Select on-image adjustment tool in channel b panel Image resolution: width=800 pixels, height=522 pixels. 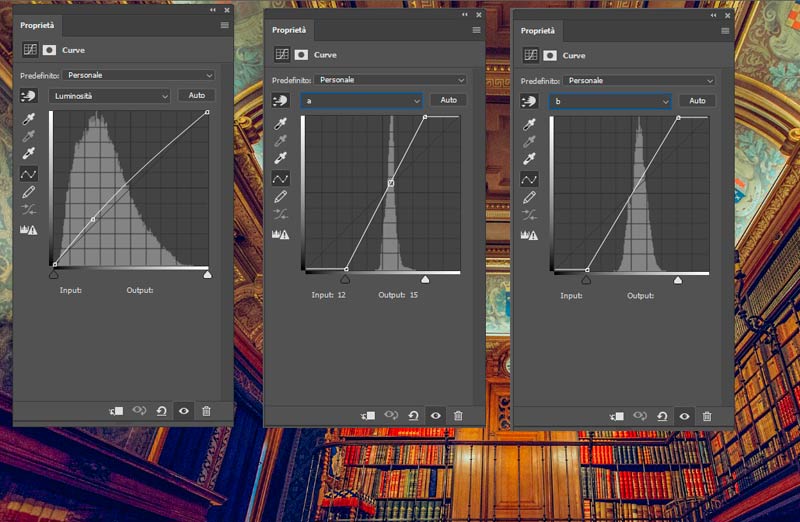pyautogui.click(x=529, y=101)
